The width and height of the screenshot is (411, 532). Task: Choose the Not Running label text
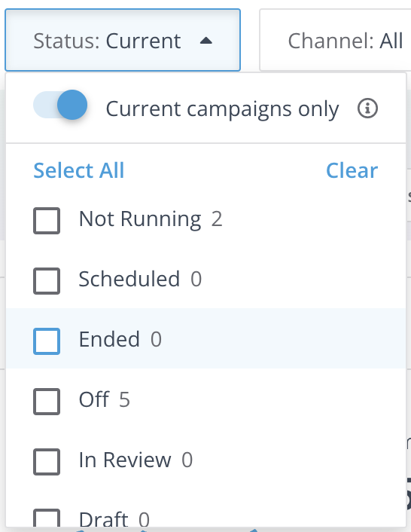140,219
